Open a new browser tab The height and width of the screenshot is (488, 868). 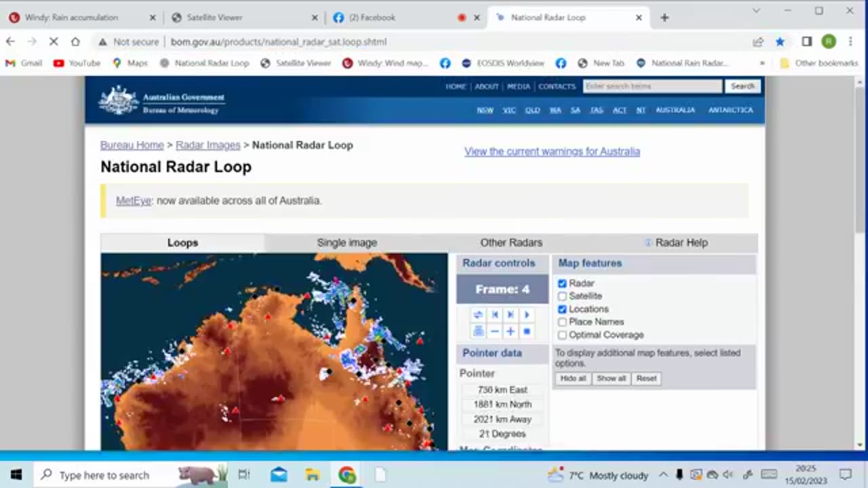click(x=665, y=18)
